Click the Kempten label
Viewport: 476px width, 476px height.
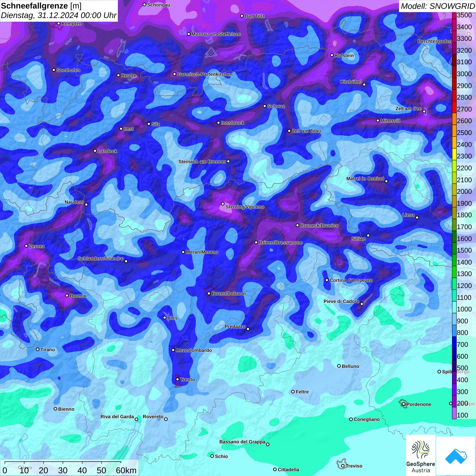tap(72, 23)
